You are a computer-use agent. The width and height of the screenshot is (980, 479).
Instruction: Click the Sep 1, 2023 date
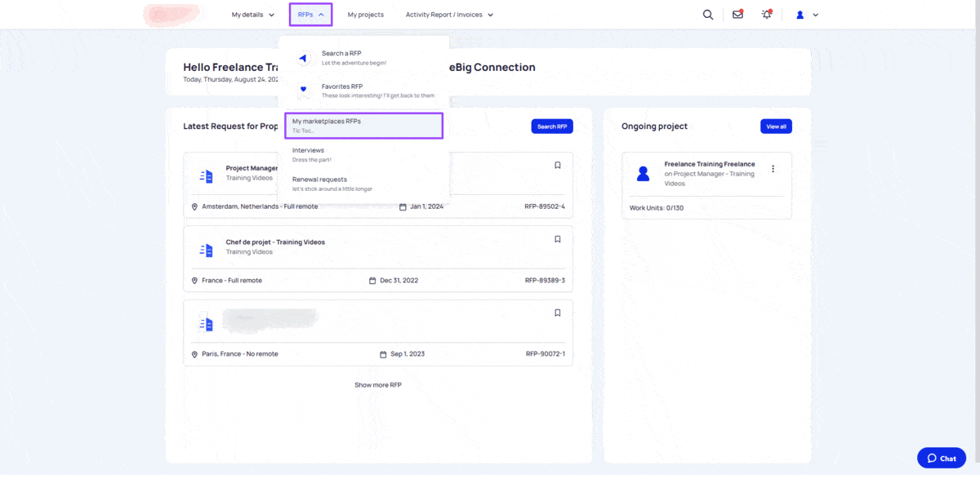408,354
